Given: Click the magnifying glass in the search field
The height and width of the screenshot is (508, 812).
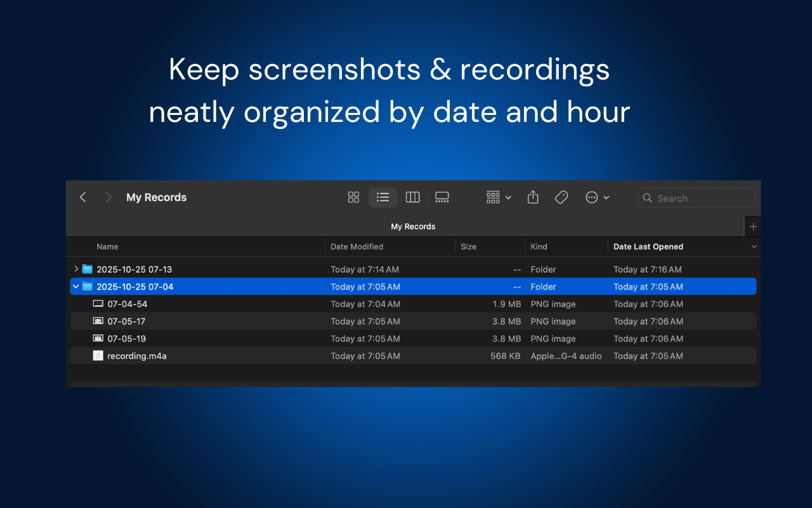Looking at the screenshot, I should [648, 198].
